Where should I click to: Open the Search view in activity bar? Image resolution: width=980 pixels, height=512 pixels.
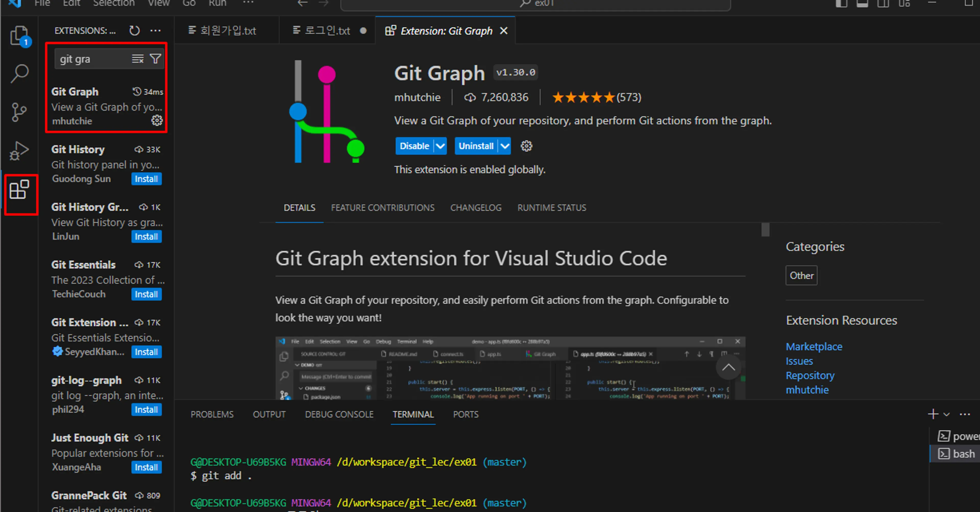pyautogui.click(x=19, y=74)
